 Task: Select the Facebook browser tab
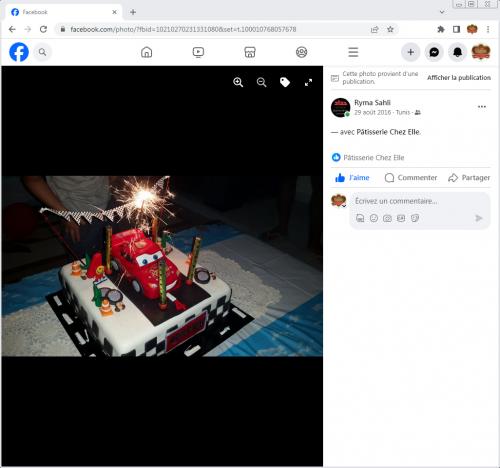pos(63,12)
